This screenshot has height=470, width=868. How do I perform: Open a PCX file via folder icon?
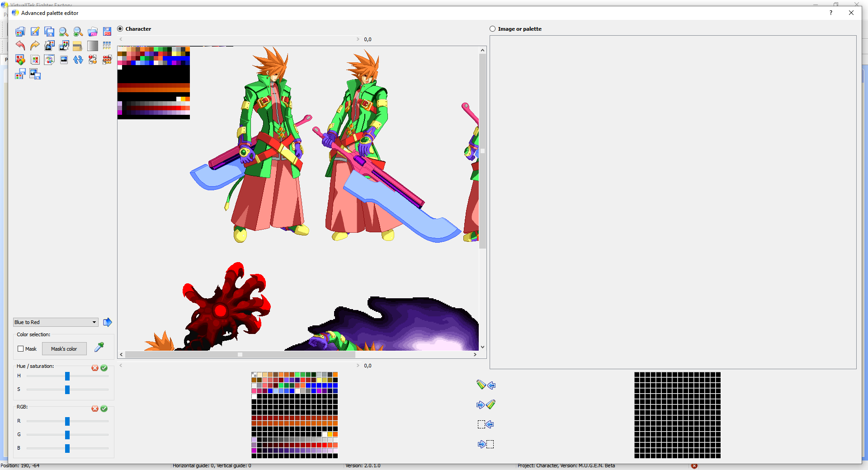(93, 32)
